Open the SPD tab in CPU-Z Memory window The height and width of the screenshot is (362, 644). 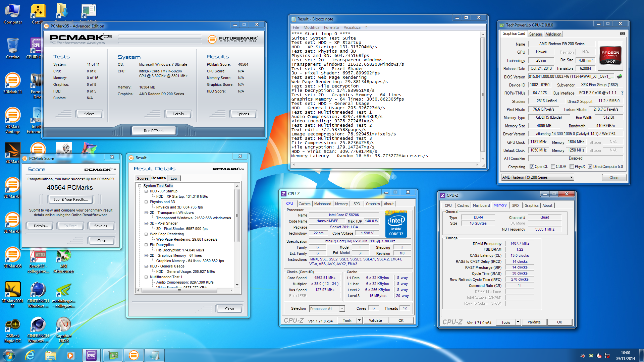tap(516, 205)
